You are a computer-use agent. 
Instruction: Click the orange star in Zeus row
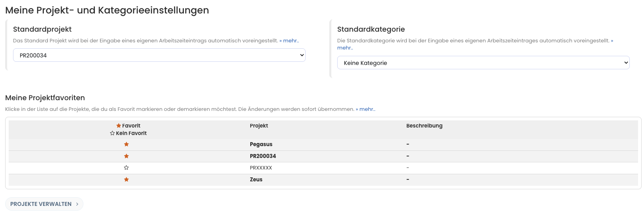[x=127, y=179]
